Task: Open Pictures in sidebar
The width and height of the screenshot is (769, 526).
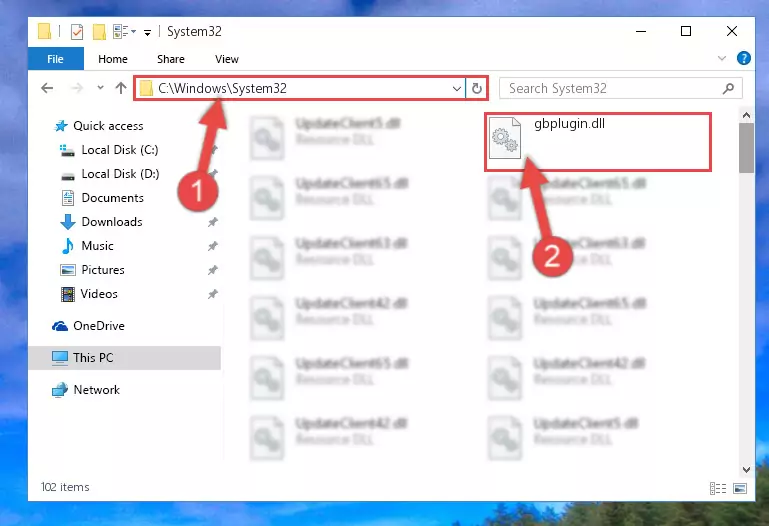Action: point(103,270)
